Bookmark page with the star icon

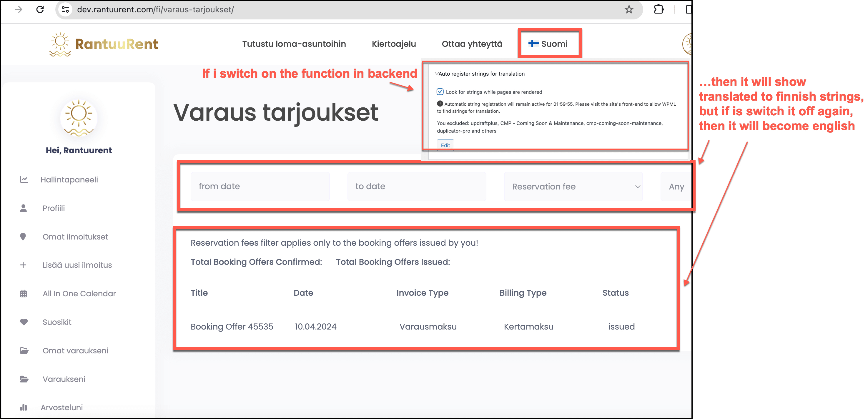point(629,9)
